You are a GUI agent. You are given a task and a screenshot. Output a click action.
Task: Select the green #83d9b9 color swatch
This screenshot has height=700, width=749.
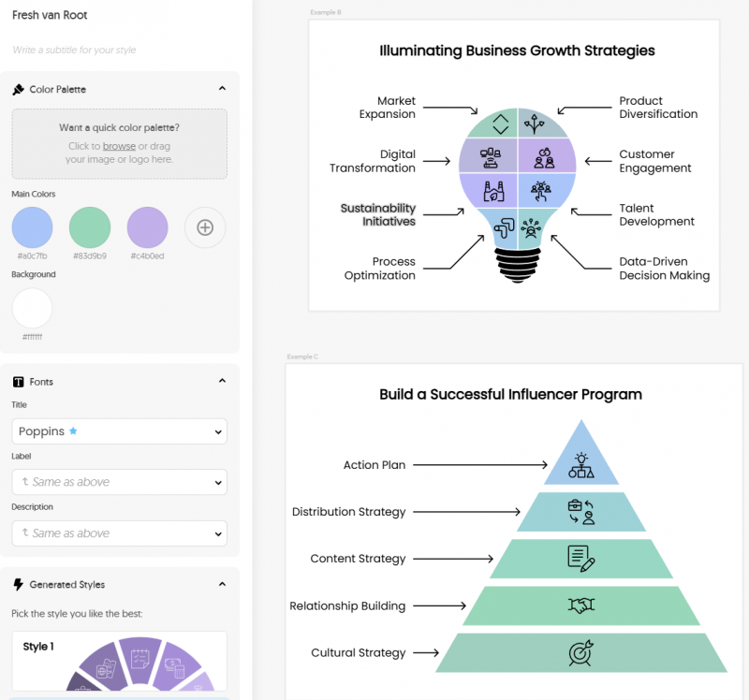coord(90,227)
